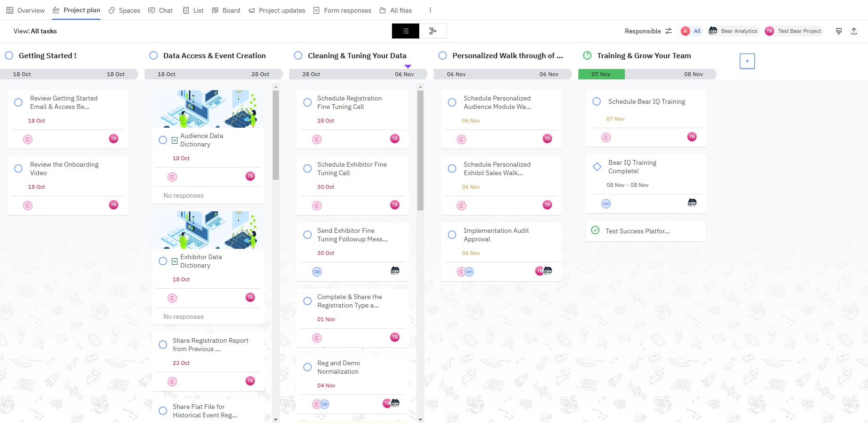Complete the 'Implementation Audit Approval' task circle
Viewport: 868px width, 423px height.
[452, 235]
